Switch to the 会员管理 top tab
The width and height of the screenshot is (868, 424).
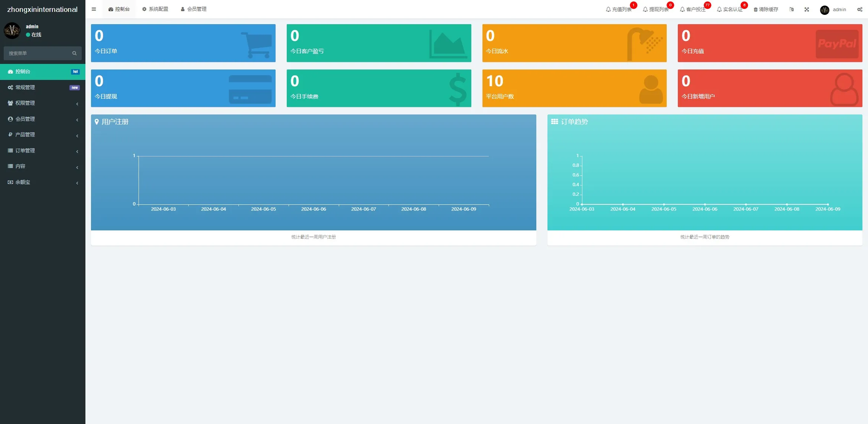click(194, 9)
